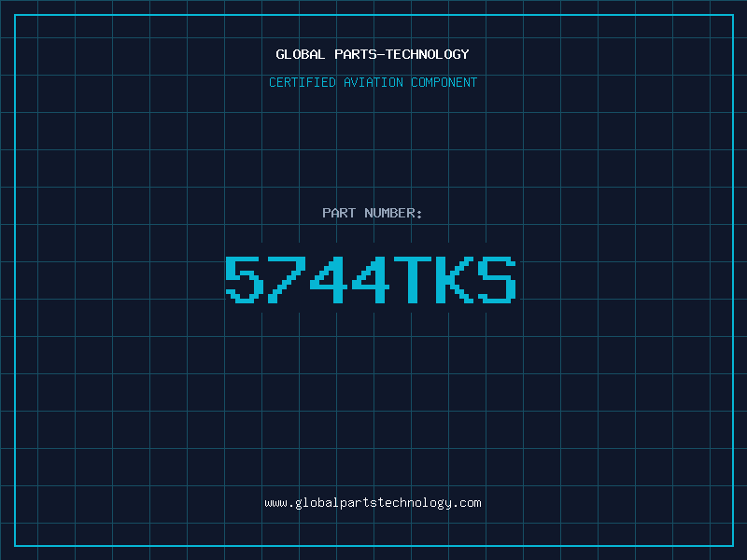Viewport: 747px width, 560px height.
Task: Click the PART NUMBER: label
Action: pos(373,213)
